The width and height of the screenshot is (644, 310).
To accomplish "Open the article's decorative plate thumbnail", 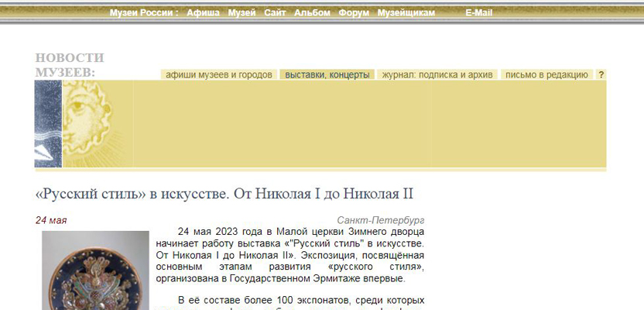I will pyautogui.click(x=95, y=271).
